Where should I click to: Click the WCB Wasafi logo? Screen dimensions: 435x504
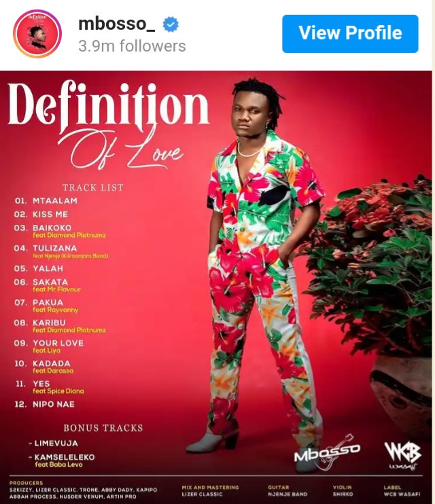[x=403, y=456]
